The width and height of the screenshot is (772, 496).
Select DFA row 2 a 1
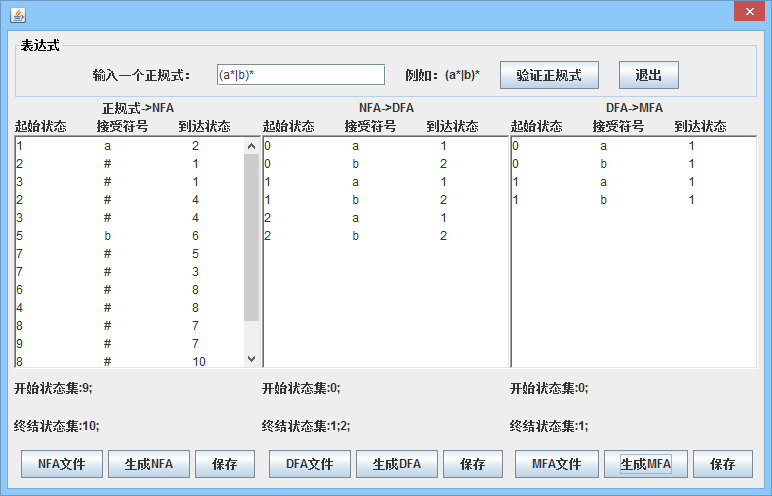[386, 218]
